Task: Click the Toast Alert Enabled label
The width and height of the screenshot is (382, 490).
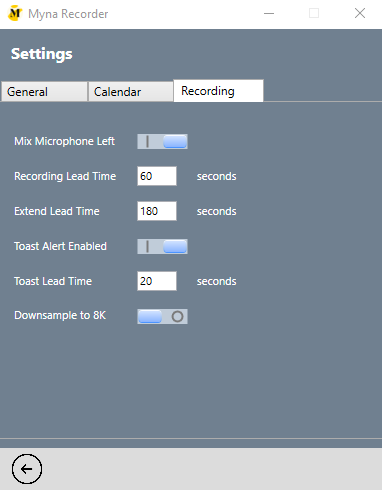Action: [60, 246]
